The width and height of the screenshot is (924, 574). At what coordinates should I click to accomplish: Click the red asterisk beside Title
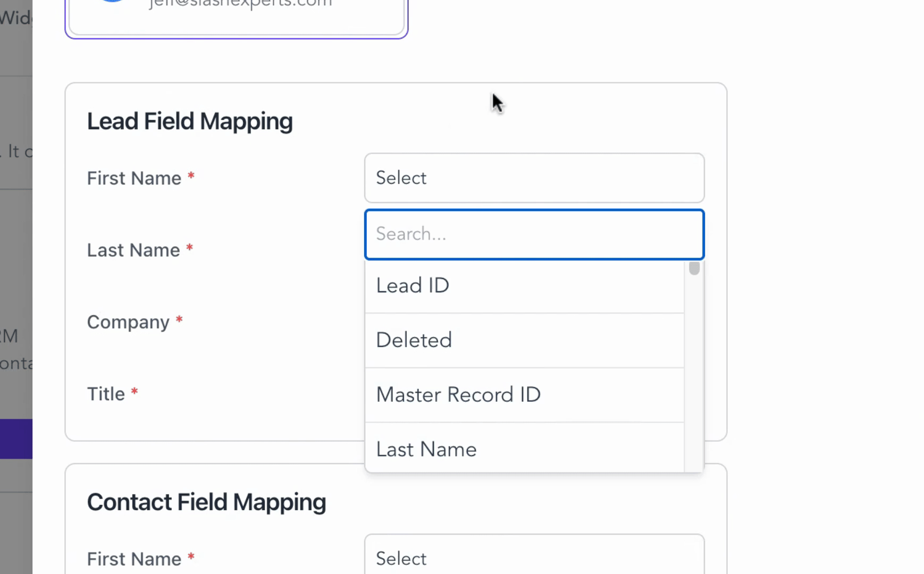click(x=135, y=392)
